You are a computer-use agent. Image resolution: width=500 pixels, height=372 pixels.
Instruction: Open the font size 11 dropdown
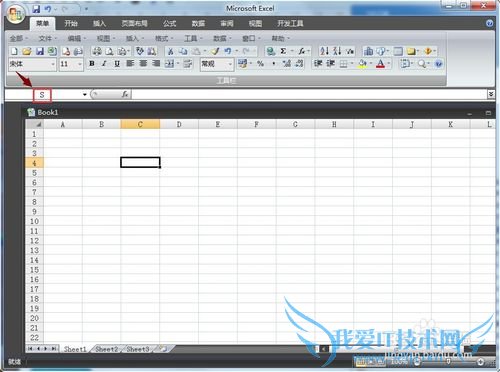tap(80, 64)
